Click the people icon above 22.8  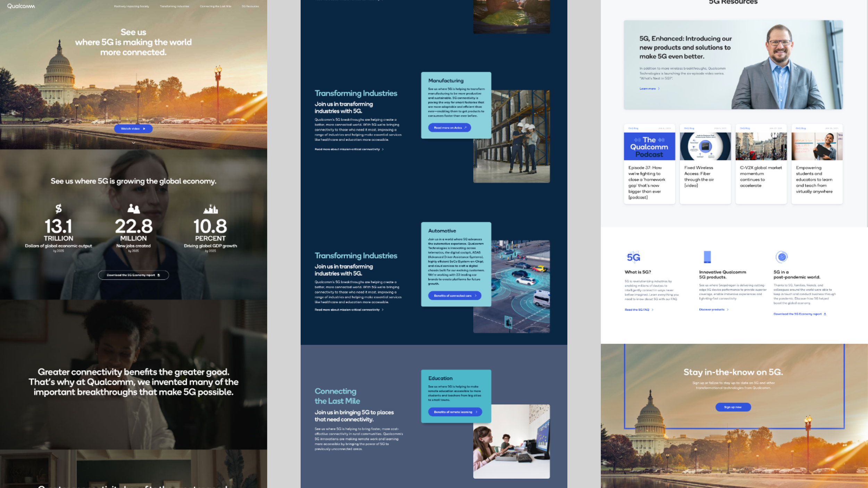133,208
